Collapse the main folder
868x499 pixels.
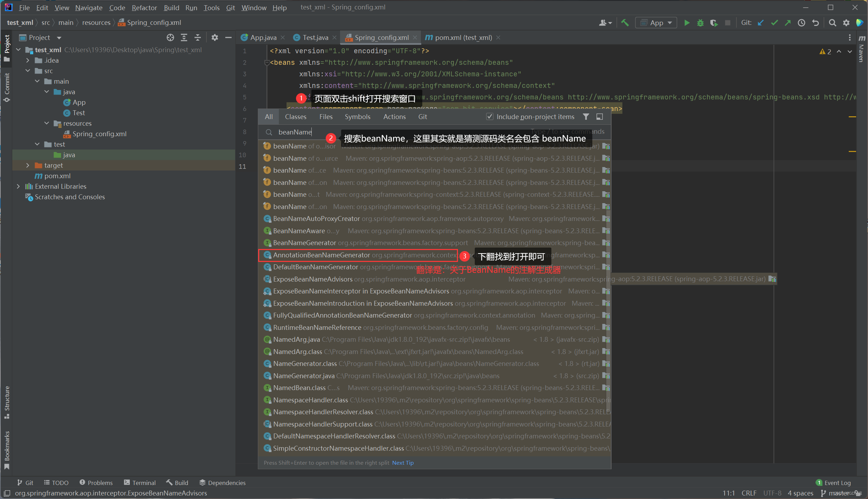[37, 81]
